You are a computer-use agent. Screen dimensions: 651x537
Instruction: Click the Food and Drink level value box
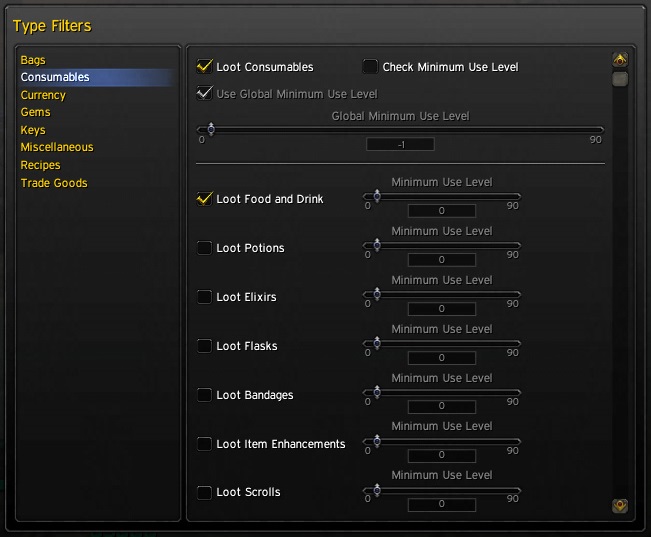tap(442, 211)
